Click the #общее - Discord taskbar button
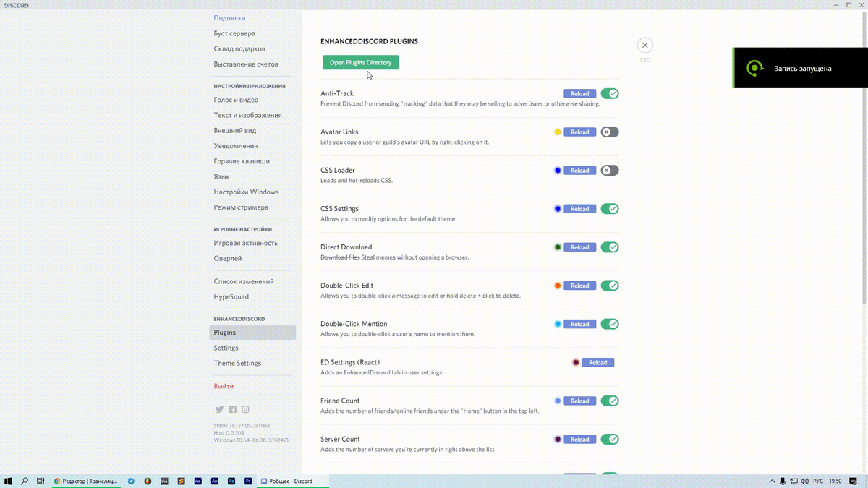This screenshot has height=488, width=868. coord(294,481)
